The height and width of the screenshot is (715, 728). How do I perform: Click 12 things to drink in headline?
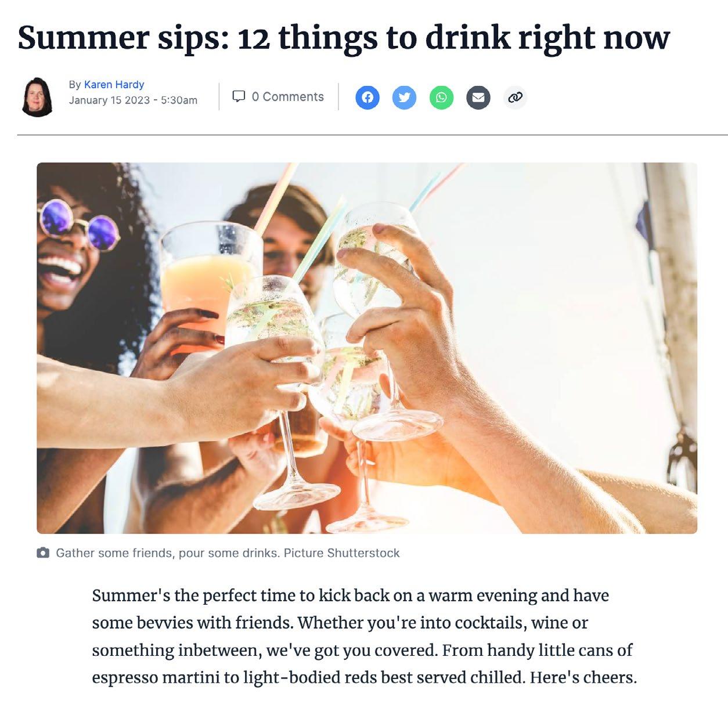tap(375, 37)
